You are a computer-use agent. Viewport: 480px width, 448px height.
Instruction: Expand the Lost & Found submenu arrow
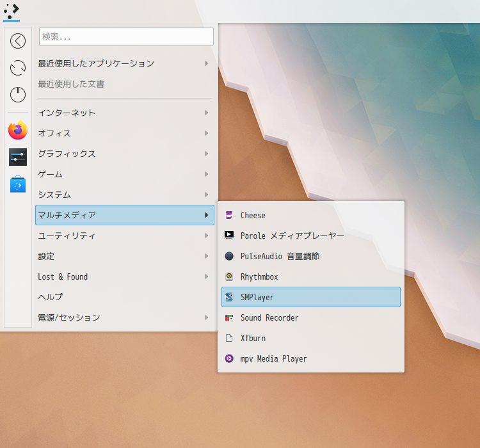click(x=207, y=276)
